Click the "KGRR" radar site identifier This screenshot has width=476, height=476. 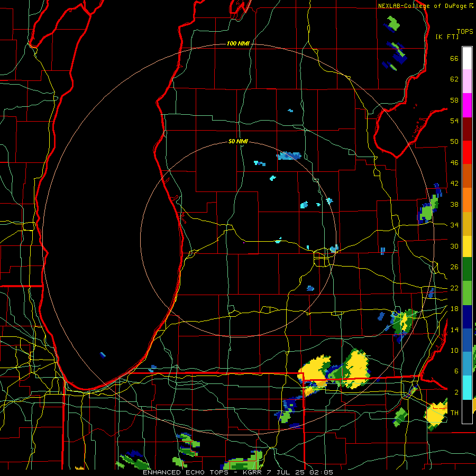(252, 472)
